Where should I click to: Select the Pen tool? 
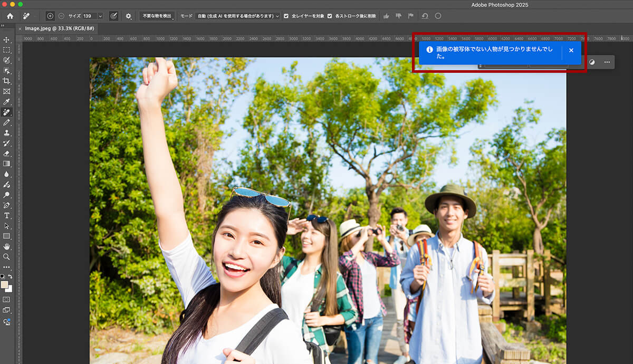pos(7,205)
